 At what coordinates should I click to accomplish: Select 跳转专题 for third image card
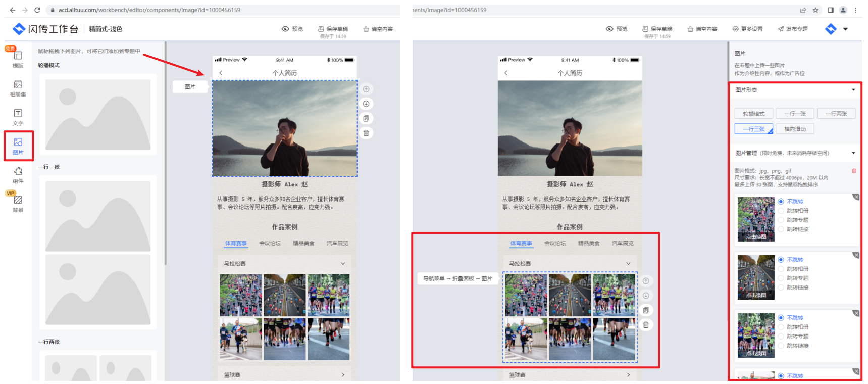click(793, 337)
